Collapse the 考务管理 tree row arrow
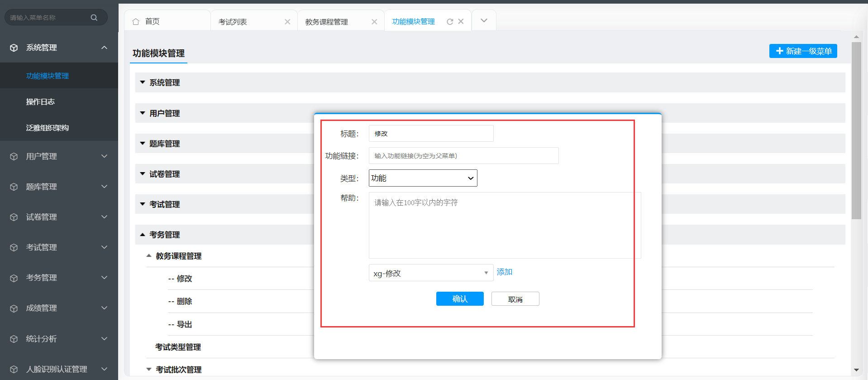The height and width of the screenshot is (380, 868). [143, 235]
